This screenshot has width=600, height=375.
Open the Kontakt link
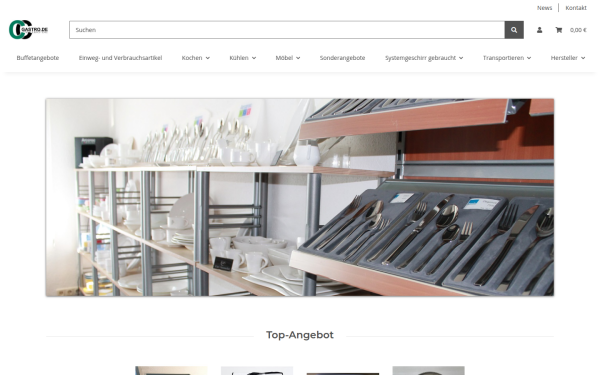pyautogui.click(x=576, y=8)
